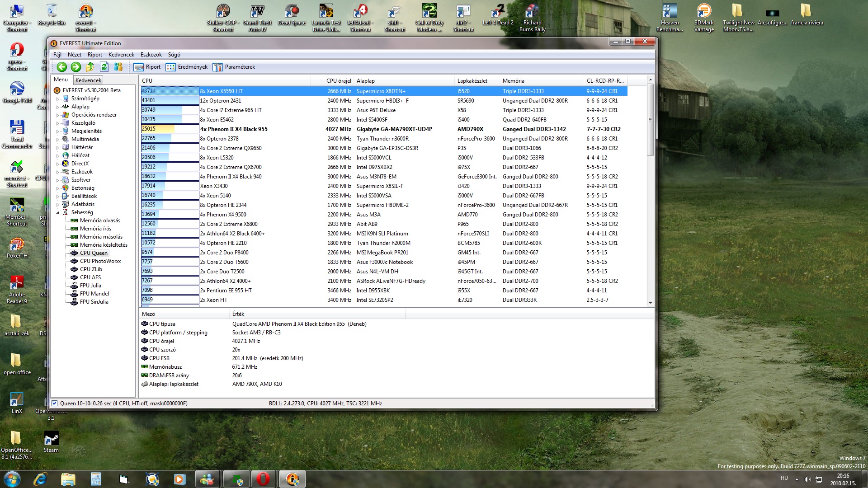Open the Nézet menu
868x488 pixels.
pos(75,55)
